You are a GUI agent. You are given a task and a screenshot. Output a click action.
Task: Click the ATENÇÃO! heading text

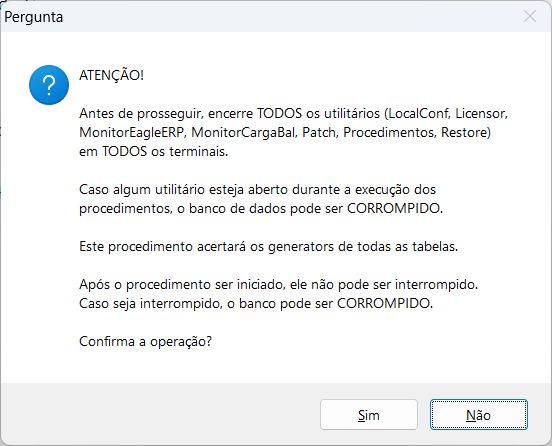pos(111,75)
